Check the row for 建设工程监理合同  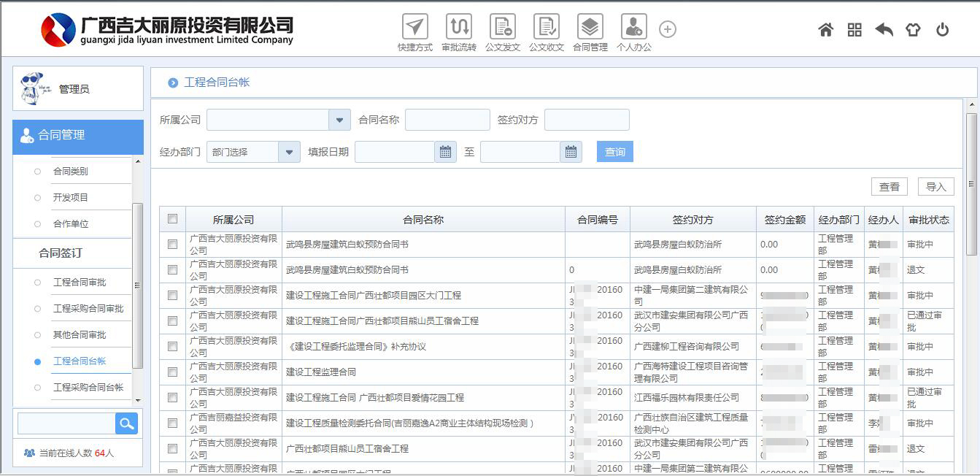[x=173, y=372]
